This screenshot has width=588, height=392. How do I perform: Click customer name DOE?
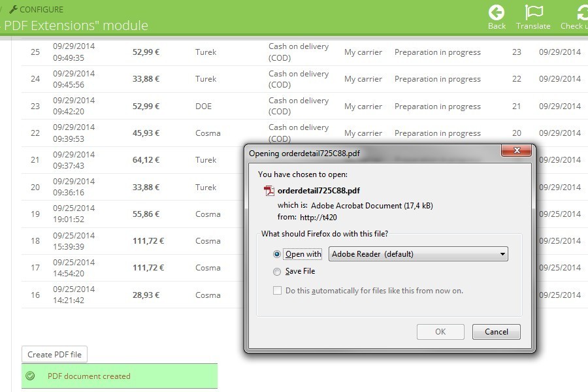tap(203, 106)
